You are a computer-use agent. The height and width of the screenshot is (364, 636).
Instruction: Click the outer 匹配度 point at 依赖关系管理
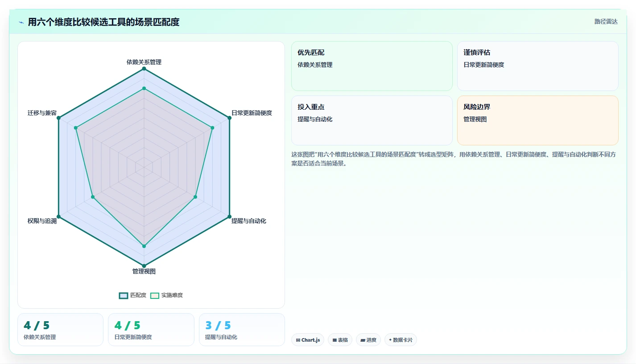pos(144,69)
